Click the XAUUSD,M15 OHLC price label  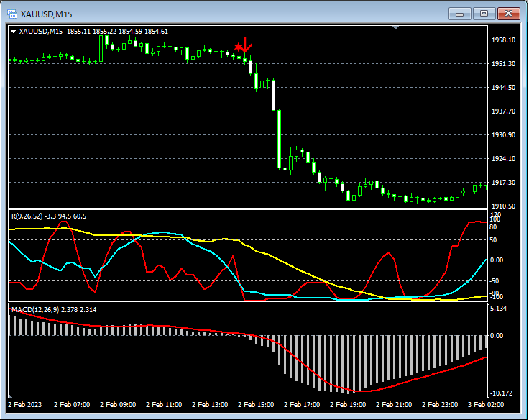(93, 32)
